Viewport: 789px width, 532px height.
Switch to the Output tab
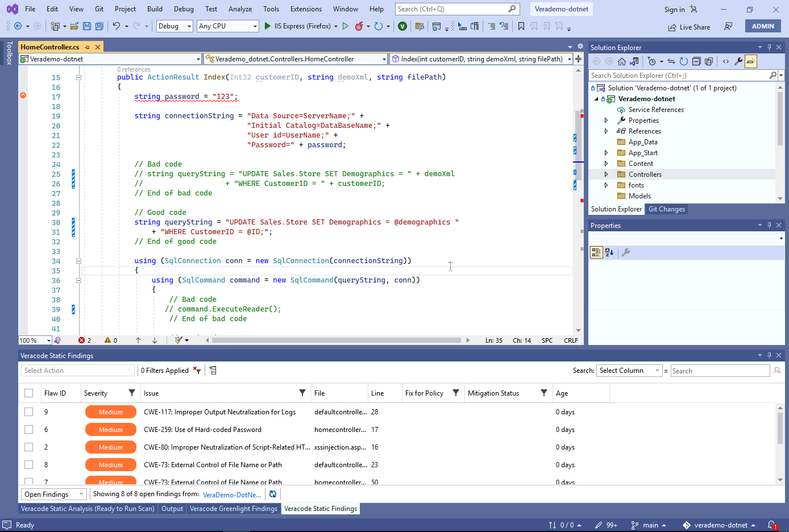coord(172,509)
